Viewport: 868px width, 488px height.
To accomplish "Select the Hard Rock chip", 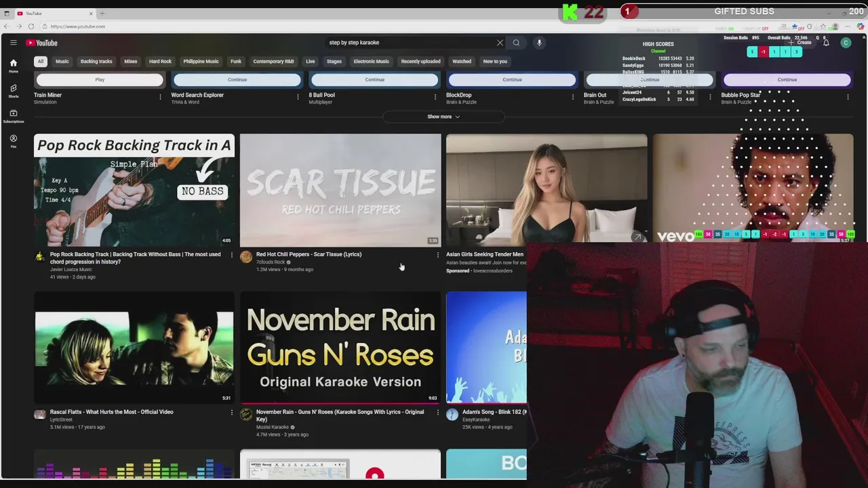I will [x=160, y=61].
